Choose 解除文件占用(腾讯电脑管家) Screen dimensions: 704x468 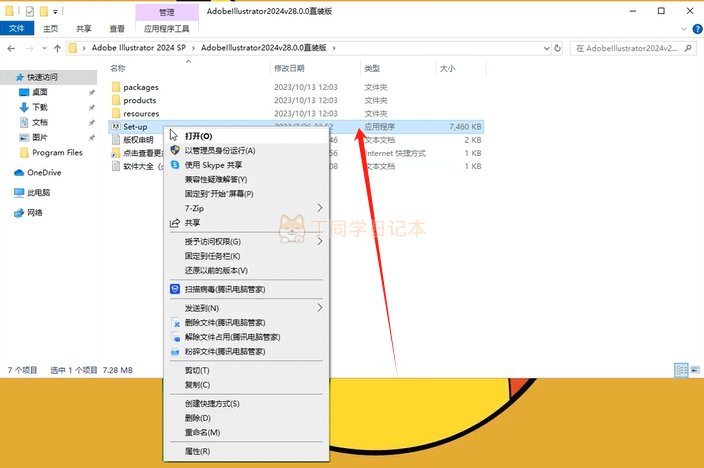(246, 337)
